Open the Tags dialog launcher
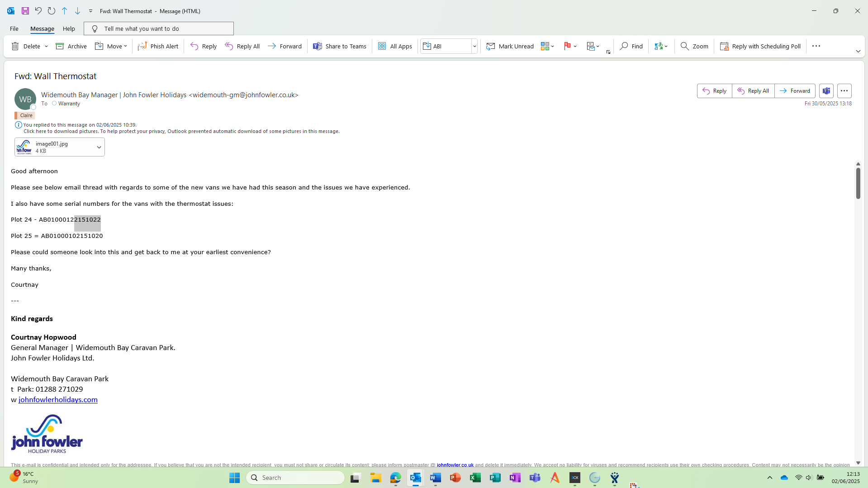This screenshot has width=868, height=488. (x=608, y=52)
